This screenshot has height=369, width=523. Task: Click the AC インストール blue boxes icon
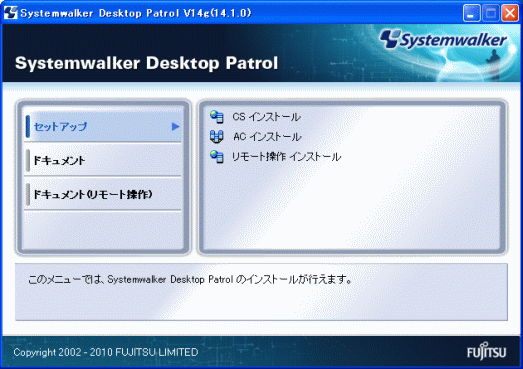pyautogui.click(x=217, y=137)
